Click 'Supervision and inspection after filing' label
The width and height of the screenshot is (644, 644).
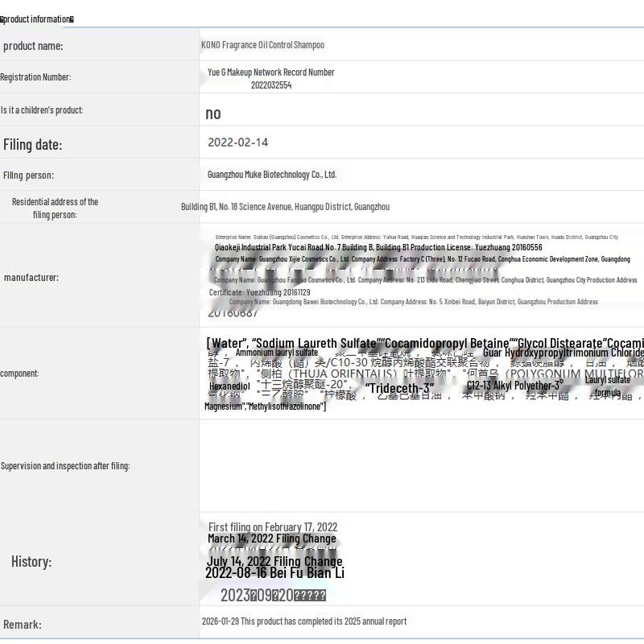(x=65, y=466)
